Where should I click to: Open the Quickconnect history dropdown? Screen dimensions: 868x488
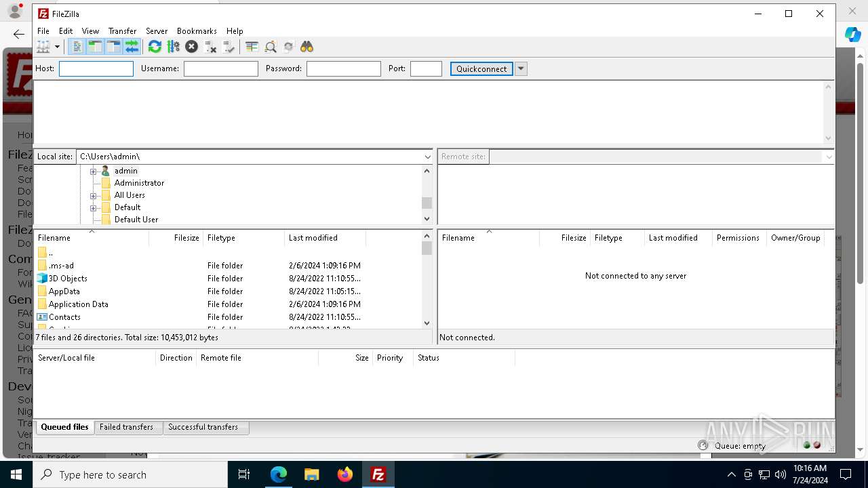(521, 68)
